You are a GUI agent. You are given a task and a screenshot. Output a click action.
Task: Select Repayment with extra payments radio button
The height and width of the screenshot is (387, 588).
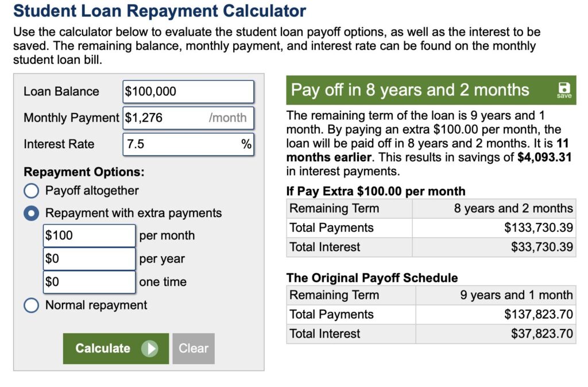pyautogui.click(x=31, y=213)
